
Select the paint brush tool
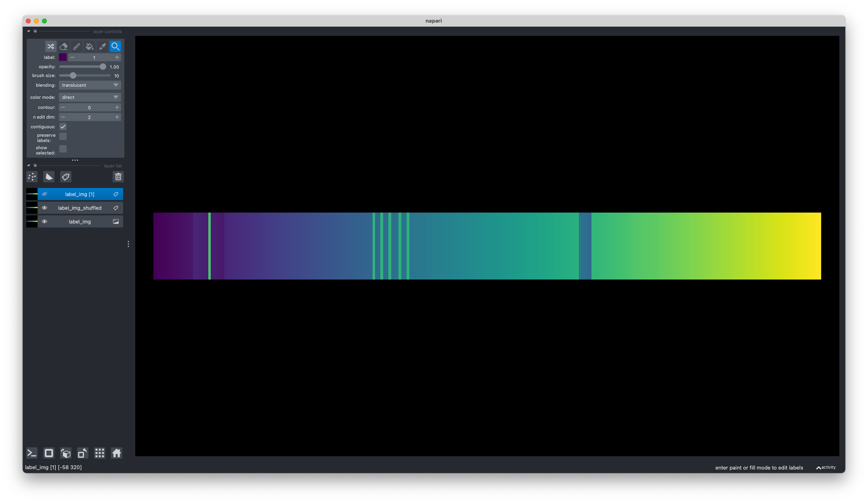coord(76,46)
